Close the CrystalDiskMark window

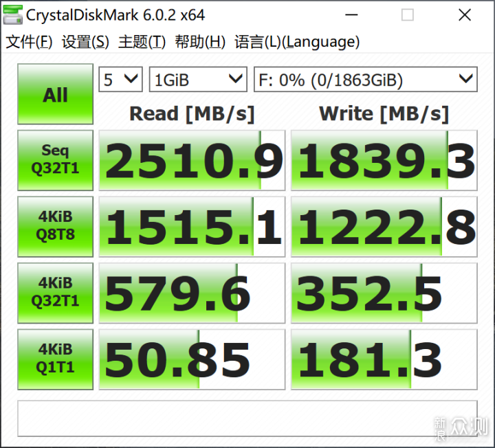(x=465, y=15)
